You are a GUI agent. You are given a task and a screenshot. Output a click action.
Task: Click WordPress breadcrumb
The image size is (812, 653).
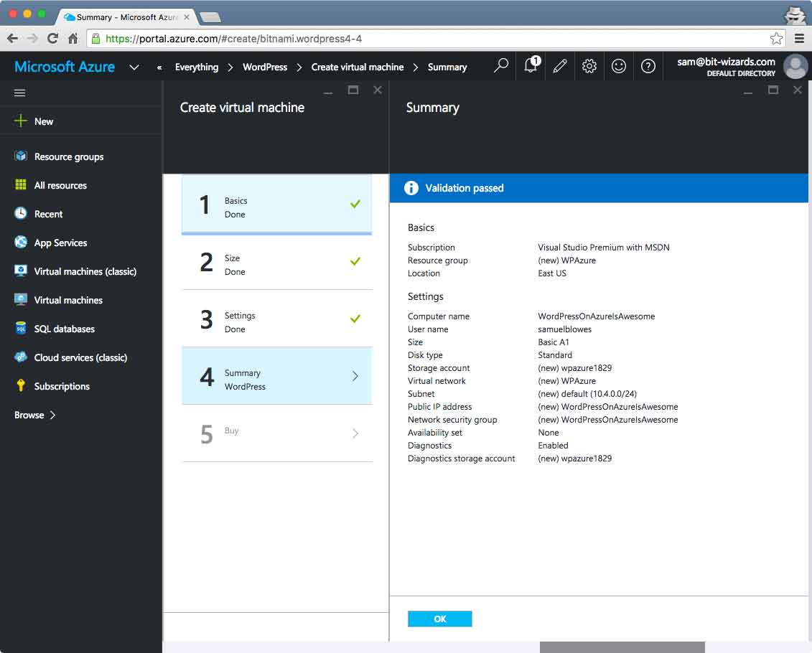pos(265,67)
